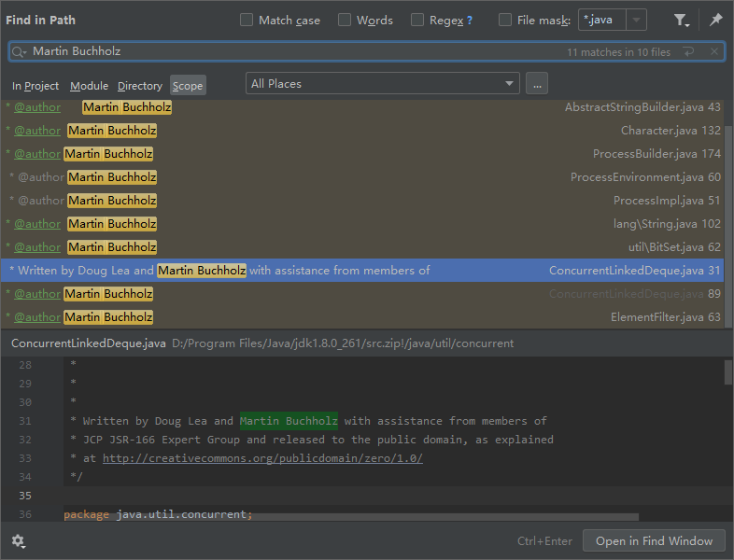This screenshot has width=734, height=560.
Task: Enable Regex checkbox
Action: click(x=417, y=21)
